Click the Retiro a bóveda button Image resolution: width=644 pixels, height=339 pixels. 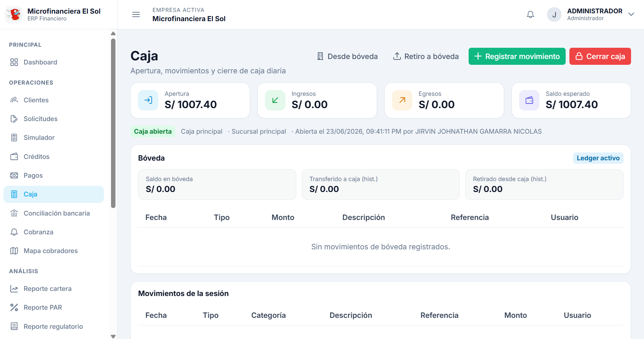pos(426,56)
